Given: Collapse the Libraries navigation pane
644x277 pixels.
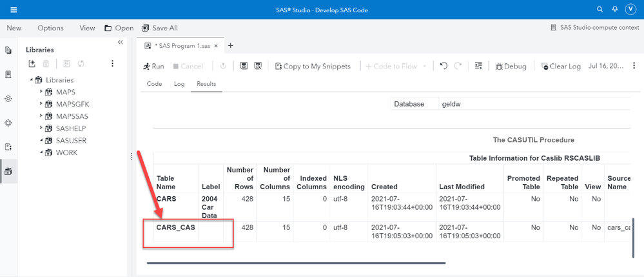Looking at the screenshot, I should [x=121, y=43].
